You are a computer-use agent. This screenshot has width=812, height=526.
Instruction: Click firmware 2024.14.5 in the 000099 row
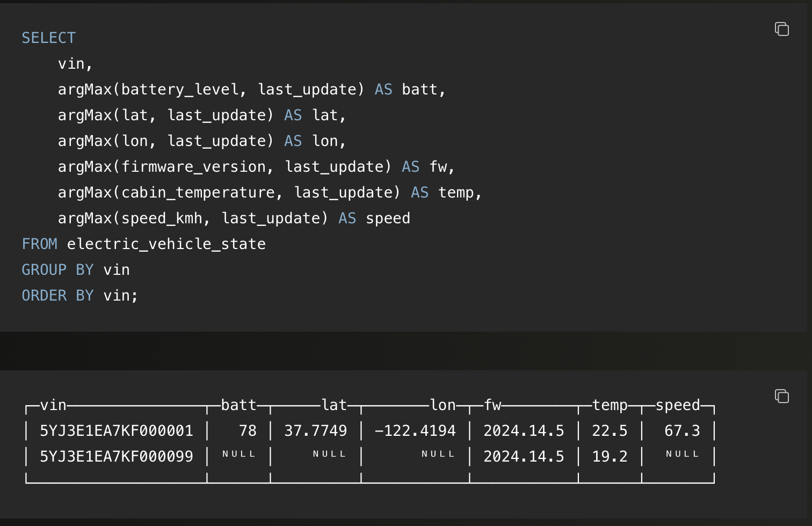point(524,456)
